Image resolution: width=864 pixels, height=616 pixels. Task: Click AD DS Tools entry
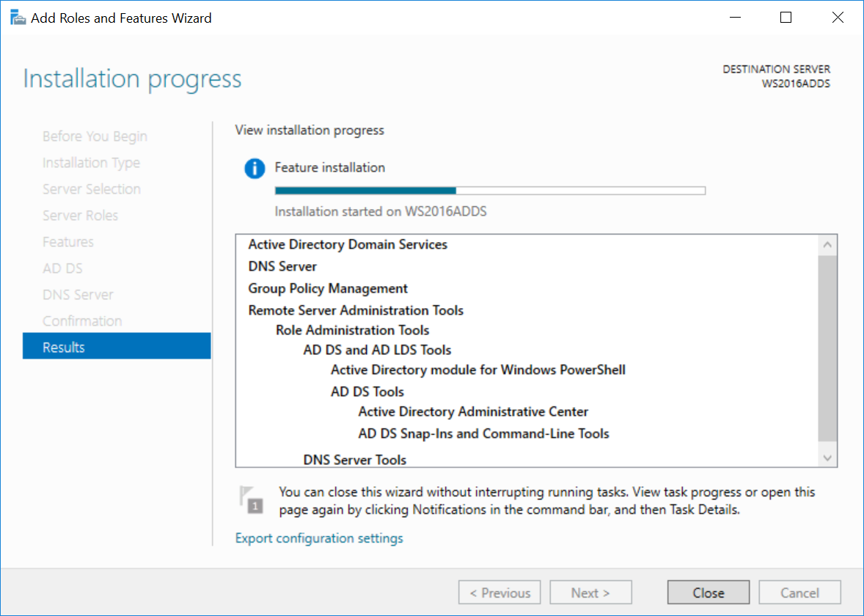coord(367,392)
